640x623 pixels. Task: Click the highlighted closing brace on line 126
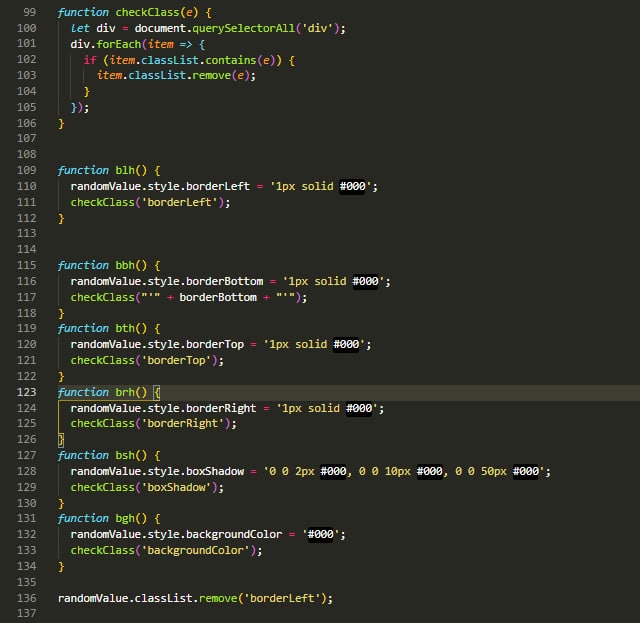[x=61, y=440]
